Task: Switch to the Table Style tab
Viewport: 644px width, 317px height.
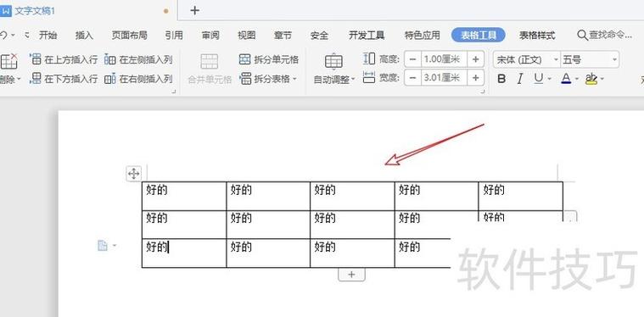Action: (537, 36)
